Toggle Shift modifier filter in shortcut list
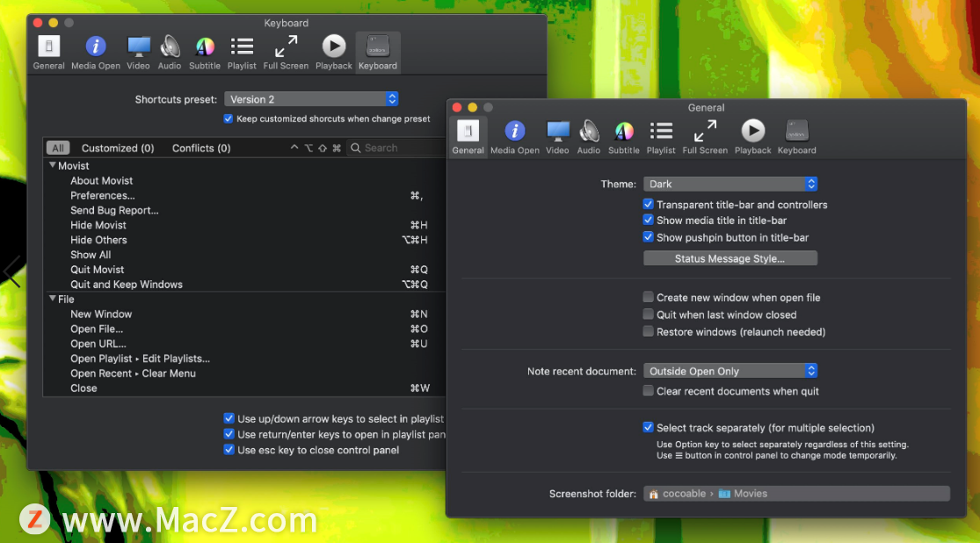980x543 pixels. (x=323, y=148)
